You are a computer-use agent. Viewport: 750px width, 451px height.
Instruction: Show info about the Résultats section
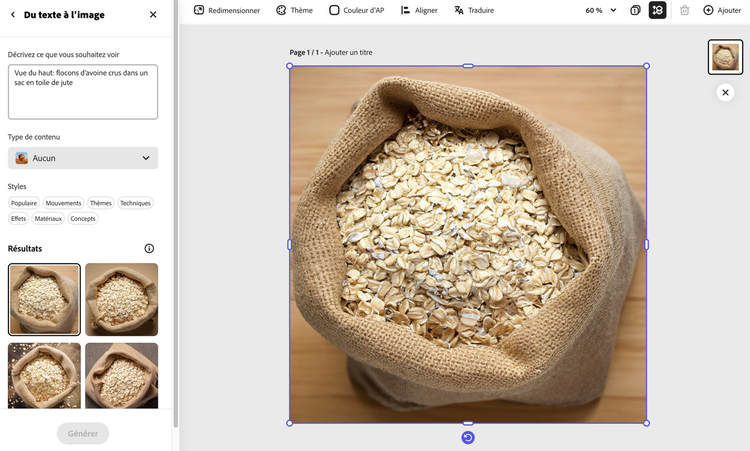(149, 248)
